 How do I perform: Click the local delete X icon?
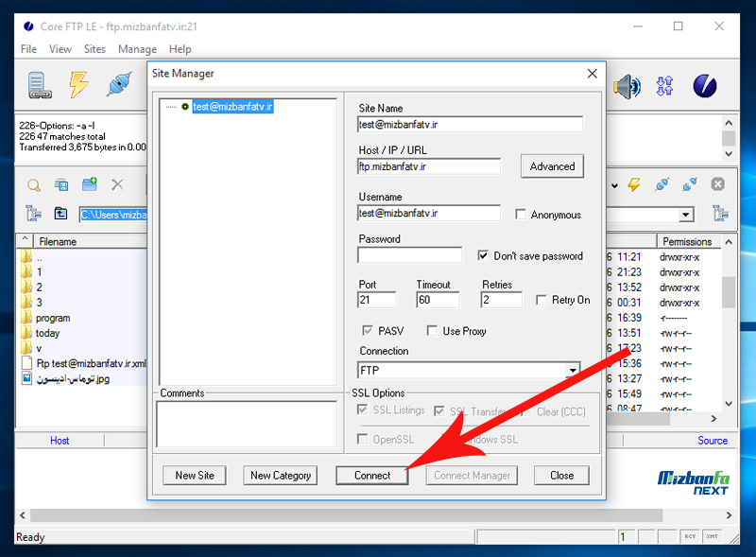(x=117, y=184)
